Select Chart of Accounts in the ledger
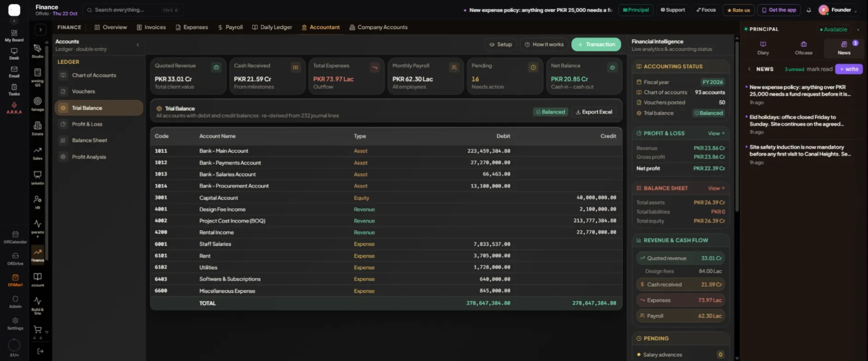Image resolution: width=868 pixels, height=361 pixels. (x=99, y=75)
